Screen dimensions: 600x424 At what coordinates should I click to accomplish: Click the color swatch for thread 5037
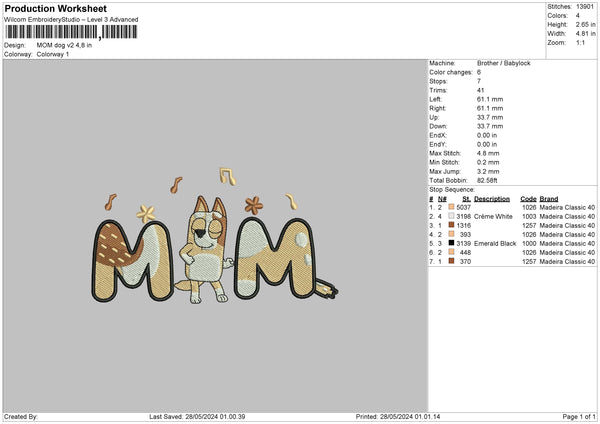pyautogui.click(x=451, y=207)
